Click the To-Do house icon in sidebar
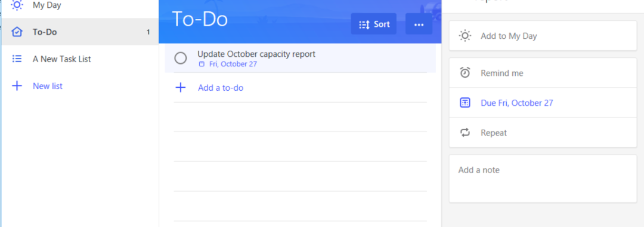 pos(17,32)
